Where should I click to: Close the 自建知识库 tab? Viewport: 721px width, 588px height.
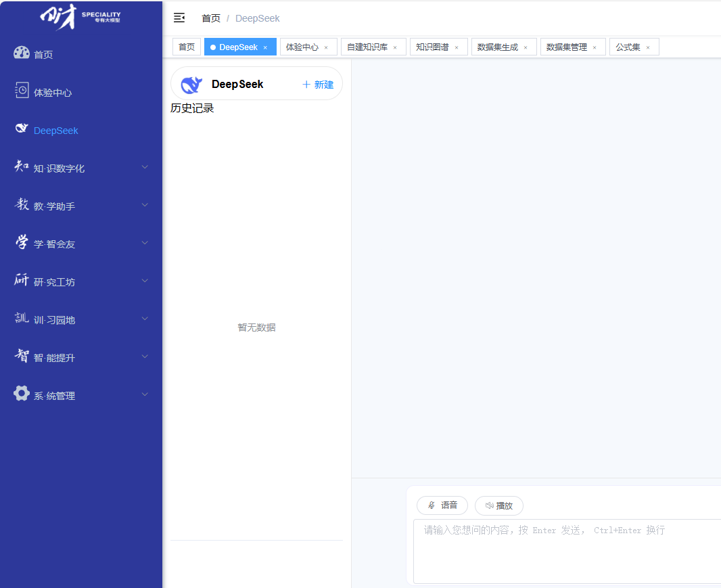tap(395, 47)
